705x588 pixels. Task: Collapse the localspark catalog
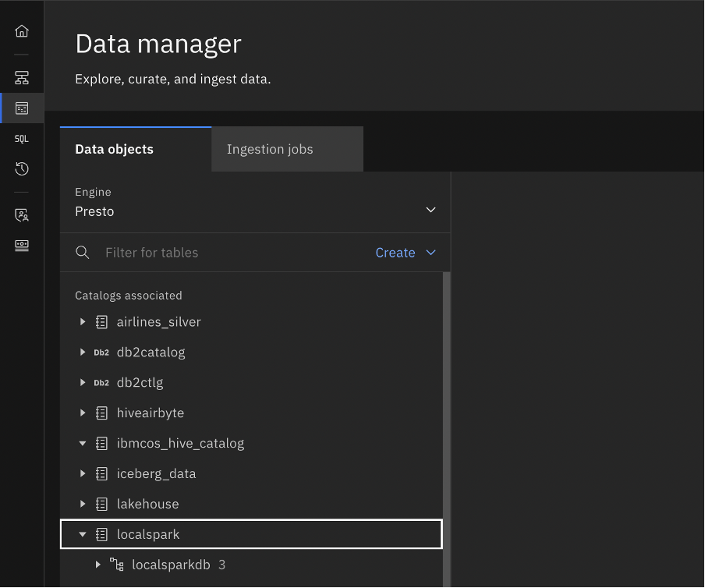[83, 534]
